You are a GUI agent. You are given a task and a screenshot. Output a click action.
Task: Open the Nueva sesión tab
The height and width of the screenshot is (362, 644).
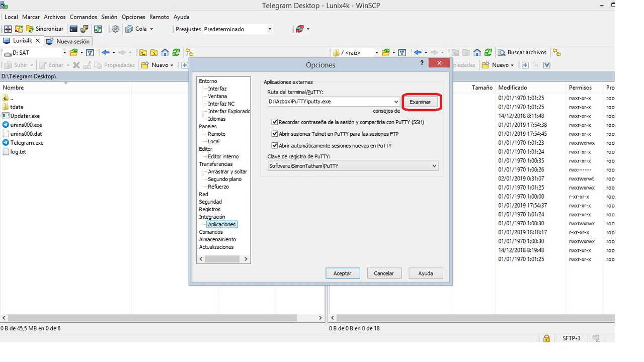coord(68,41)
